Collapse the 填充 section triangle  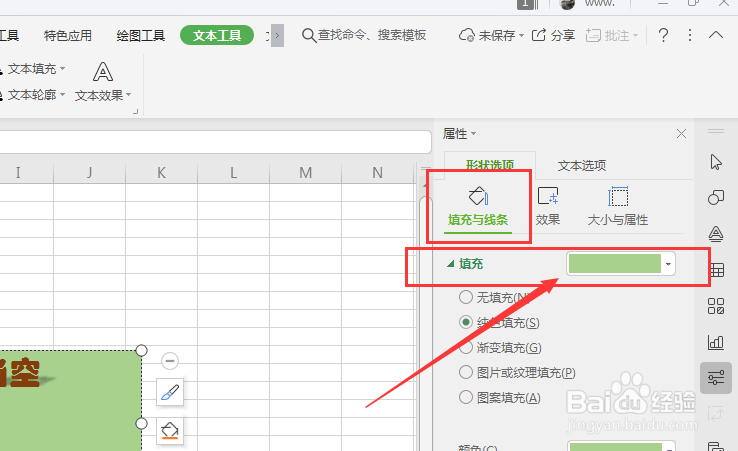[x=450, y=264]
